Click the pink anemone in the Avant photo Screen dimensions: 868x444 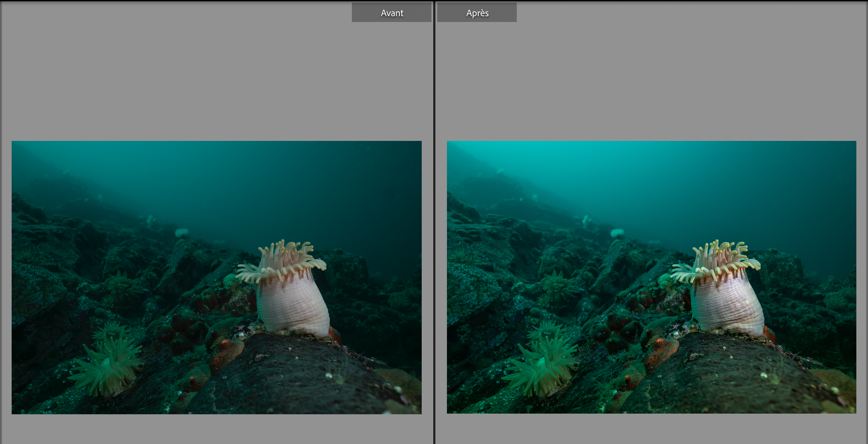coord(292,305)
